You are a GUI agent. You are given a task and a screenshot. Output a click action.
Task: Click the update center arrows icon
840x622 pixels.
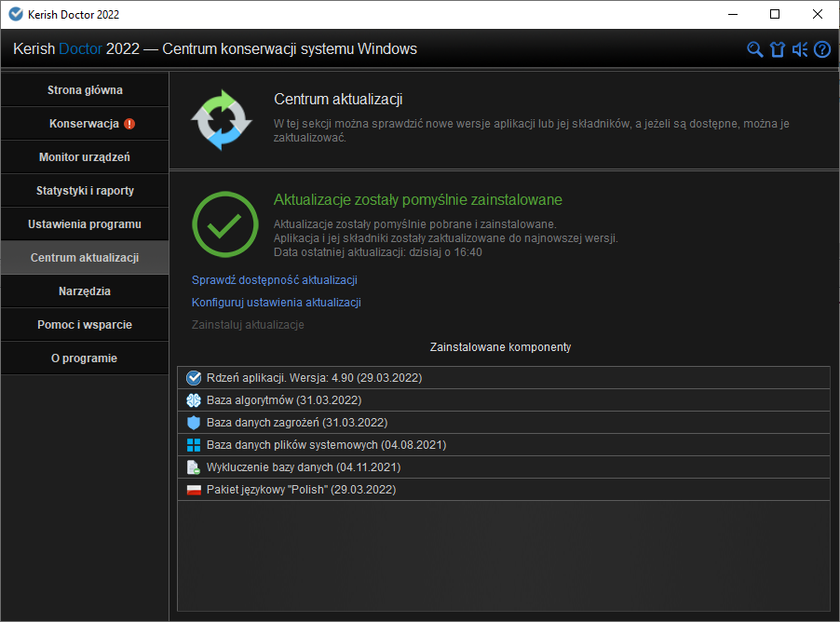pos(222,120)
